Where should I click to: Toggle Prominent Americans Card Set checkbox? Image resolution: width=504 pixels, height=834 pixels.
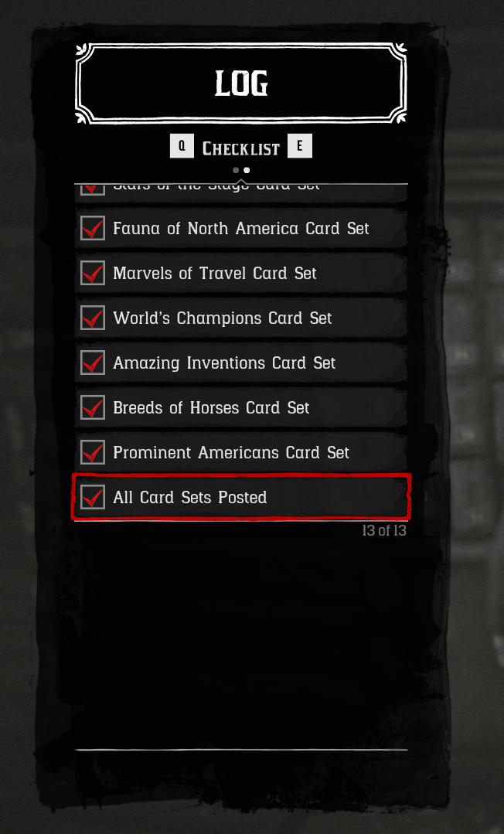93,452
